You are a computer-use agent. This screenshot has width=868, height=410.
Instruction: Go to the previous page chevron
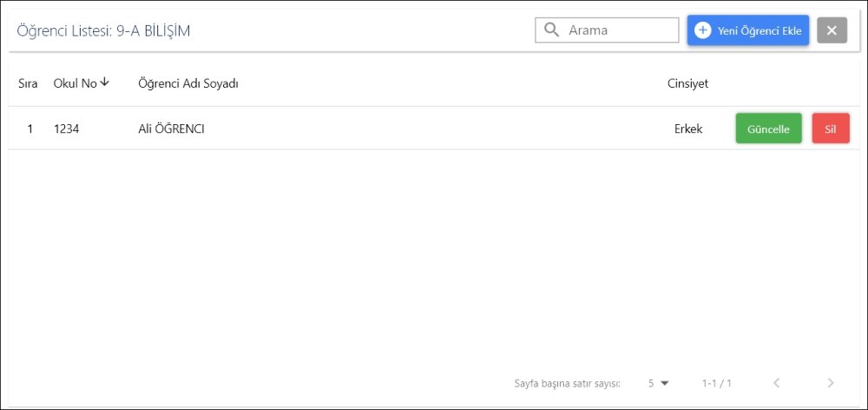pos(777,382)
